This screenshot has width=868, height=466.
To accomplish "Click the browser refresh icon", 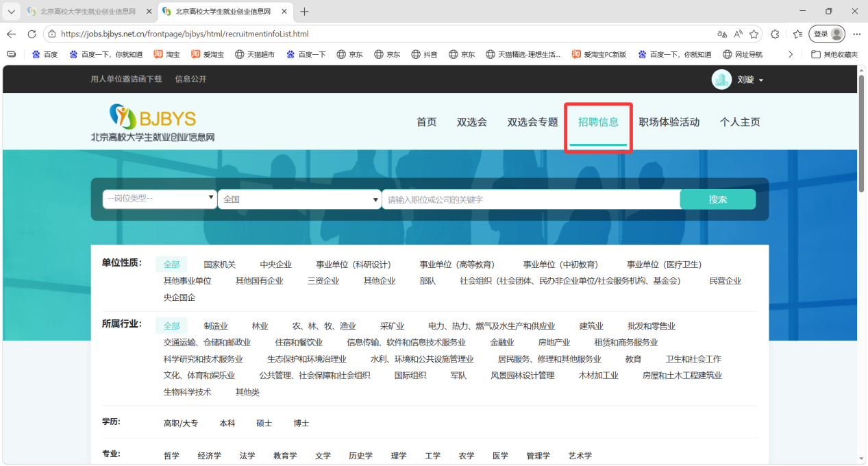I will pyautogui.click(x=32, y=34).
